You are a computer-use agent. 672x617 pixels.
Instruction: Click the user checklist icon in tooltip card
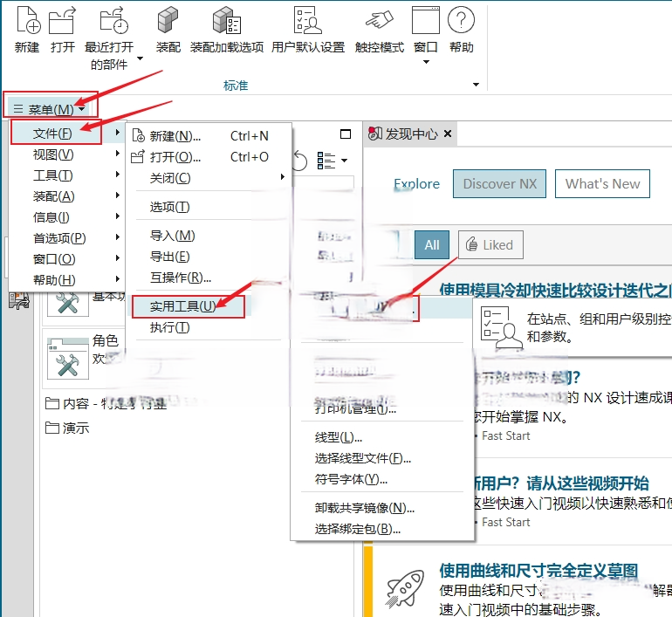click(x=501, y=328)
